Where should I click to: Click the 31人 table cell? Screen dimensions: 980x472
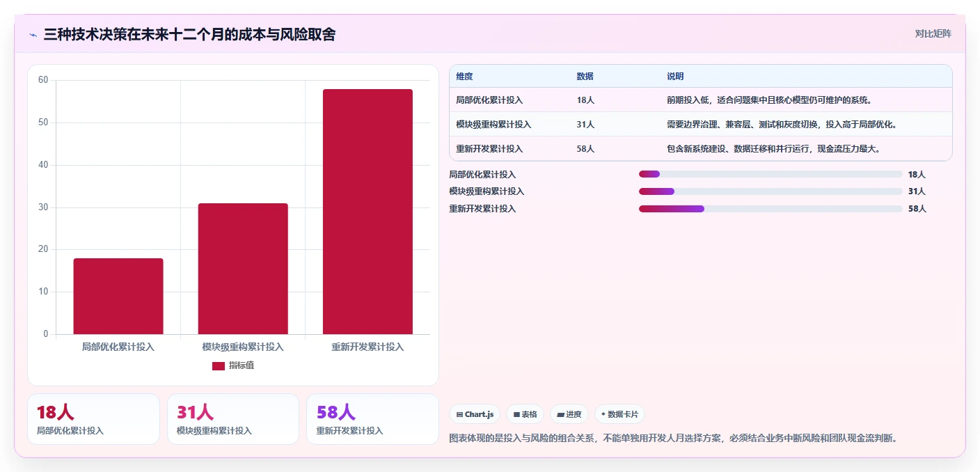tap(585, 125)
